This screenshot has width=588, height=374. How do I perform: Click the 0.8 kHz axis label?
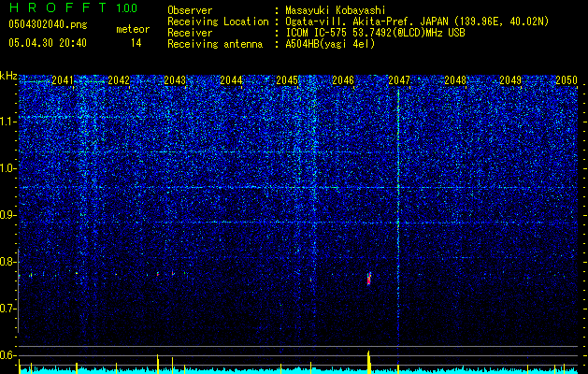coord(8,262)
